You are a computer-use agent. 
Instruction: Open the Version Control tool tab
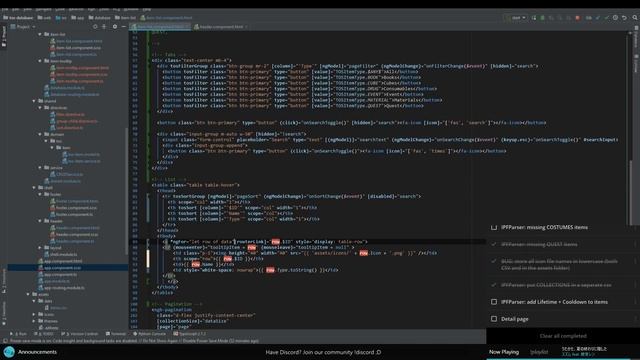point(80,334)
